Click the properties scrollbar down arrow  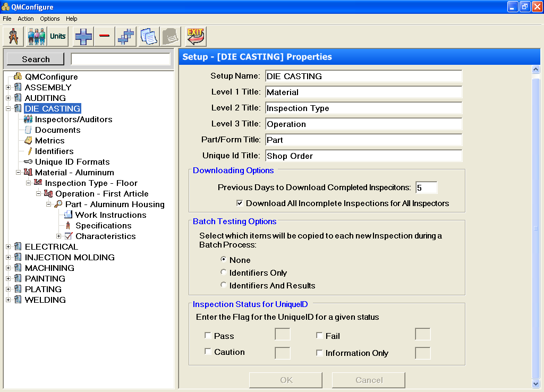[535, 384]
